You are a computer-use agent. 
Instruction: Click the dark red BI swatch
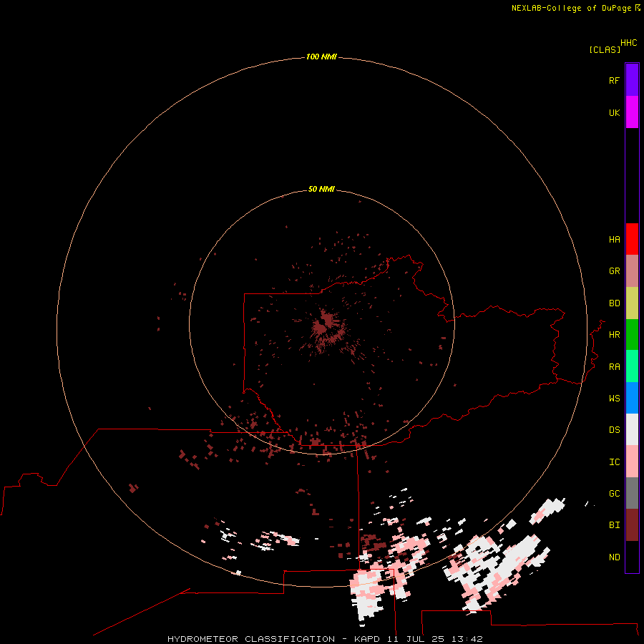(x=632, y=525)
